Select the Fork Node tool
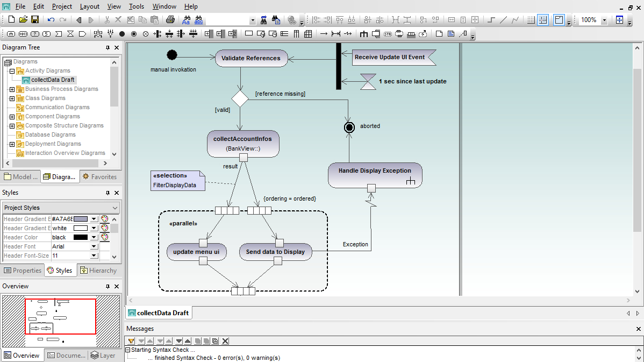Screen dimensions: 644x362 click(x=158, y=34)
